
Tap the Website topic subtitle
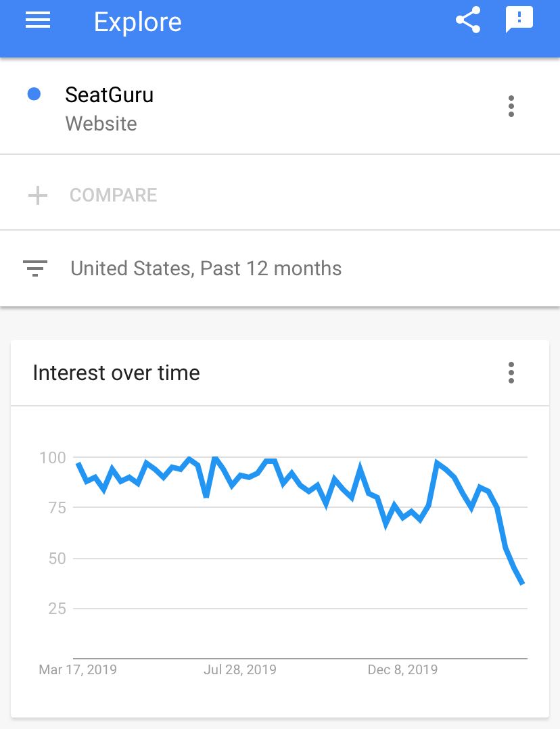(101, 124)
